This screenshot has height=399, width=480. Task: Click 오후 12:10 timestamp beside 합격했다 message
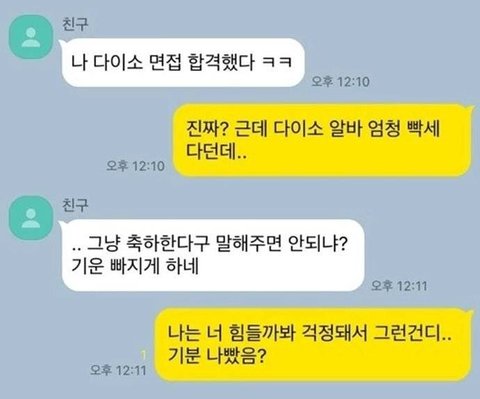coord(340,81)
